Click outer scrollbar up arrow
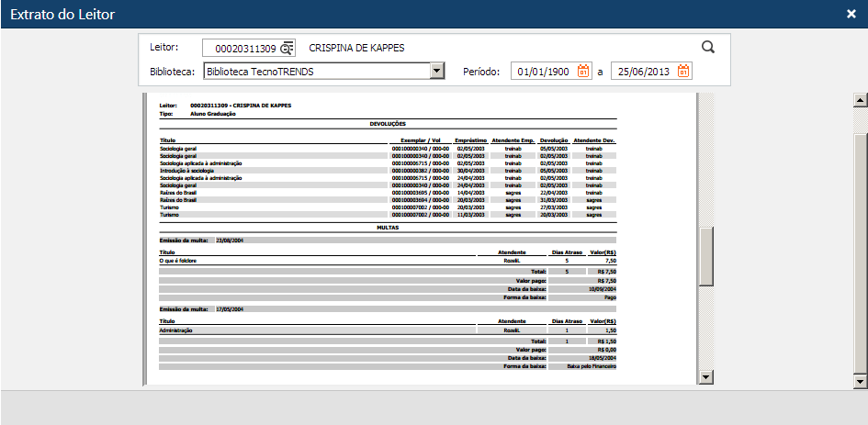Viewport: 868px width, 425px height. [x=861, y=100]
